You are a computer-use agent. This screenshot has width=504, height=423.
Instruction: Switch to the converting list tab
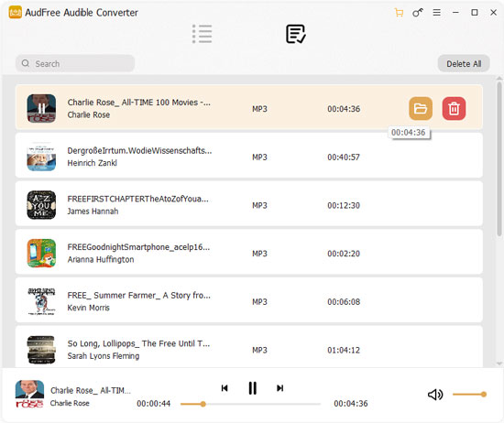pos(202,34)
